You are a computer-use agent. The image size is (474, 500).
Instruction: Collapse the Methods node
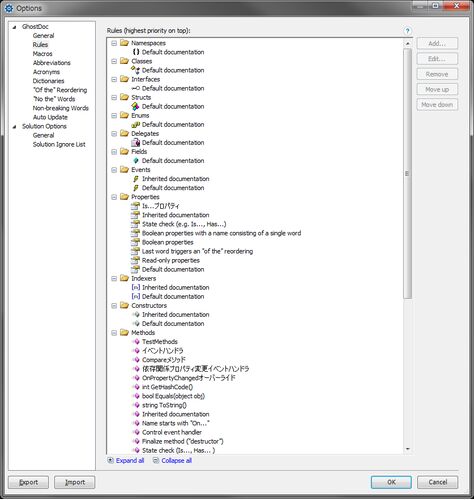[114, 333]
